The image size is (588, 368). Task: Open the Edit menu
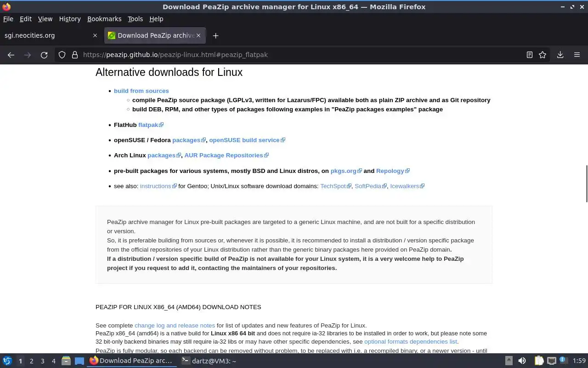tap(26, 19)
